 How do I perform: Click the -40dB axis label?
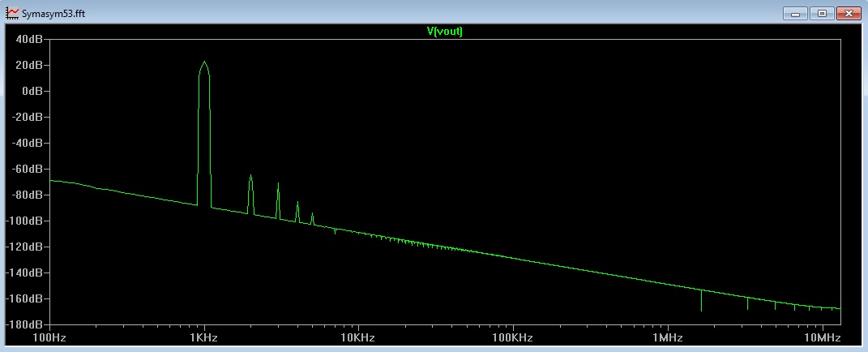pos(27,143)
